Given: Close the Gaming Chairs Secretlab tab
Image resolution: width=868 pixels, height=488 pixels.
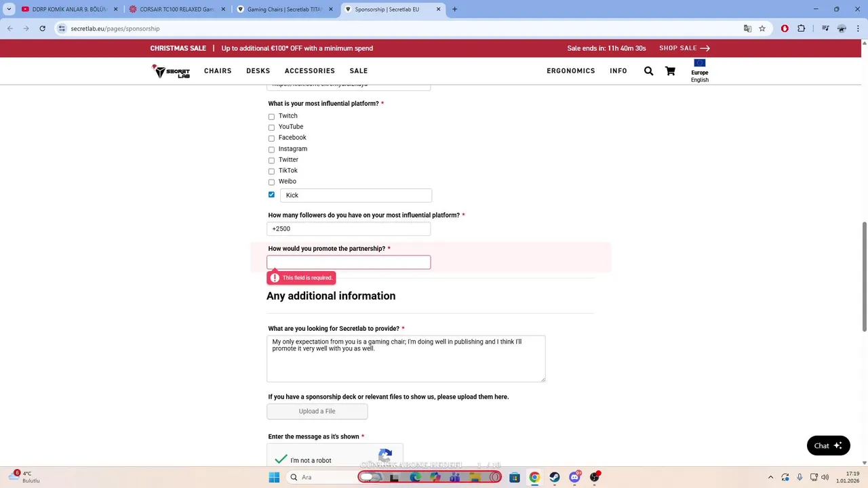Looking at the screenshot, I should click(x=331, y=9).
